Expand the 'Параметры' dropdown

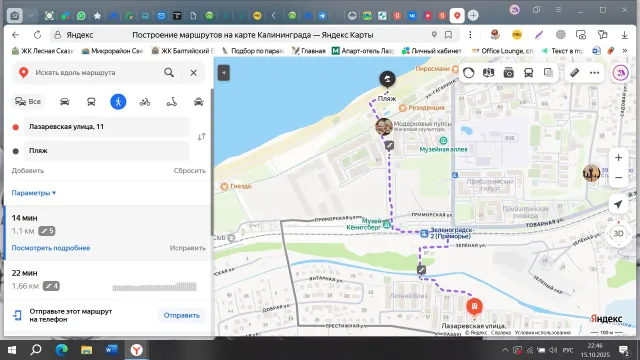point(33,193)
